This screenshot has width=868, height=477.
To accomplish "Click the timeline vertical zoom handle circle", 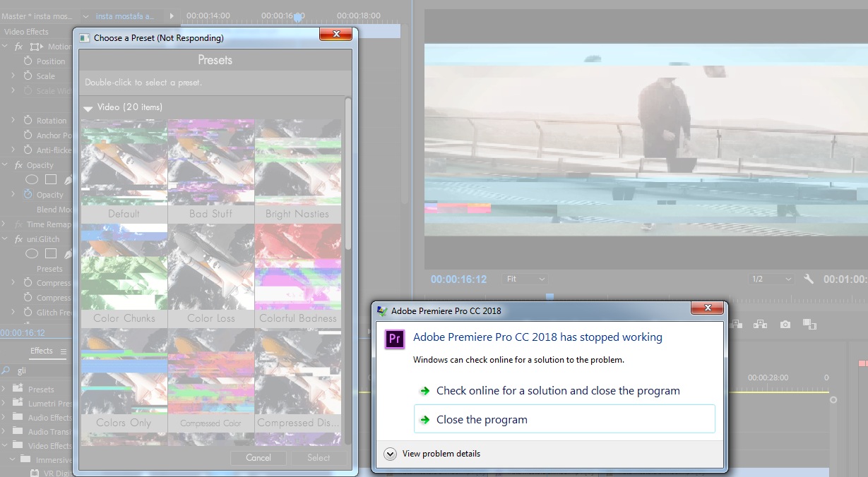I will tap(833, 400).
